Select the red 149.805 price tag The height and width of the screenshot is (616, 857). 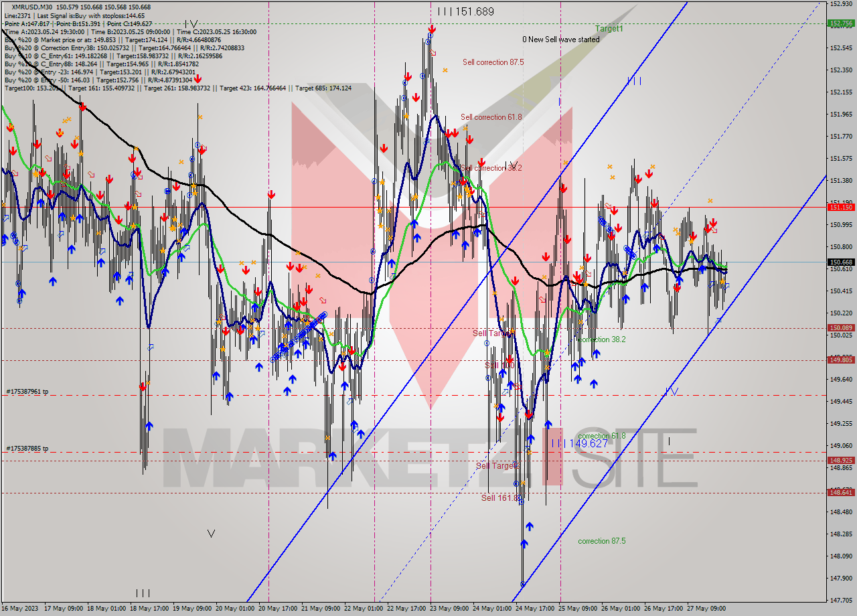841,360
